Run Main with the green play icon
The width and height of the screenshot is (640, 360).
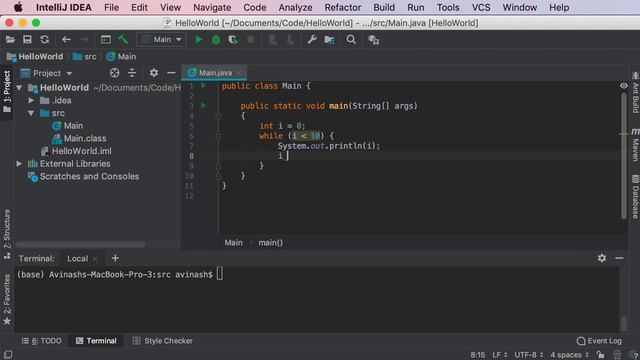pyautogui.click(x=198, y=40)
